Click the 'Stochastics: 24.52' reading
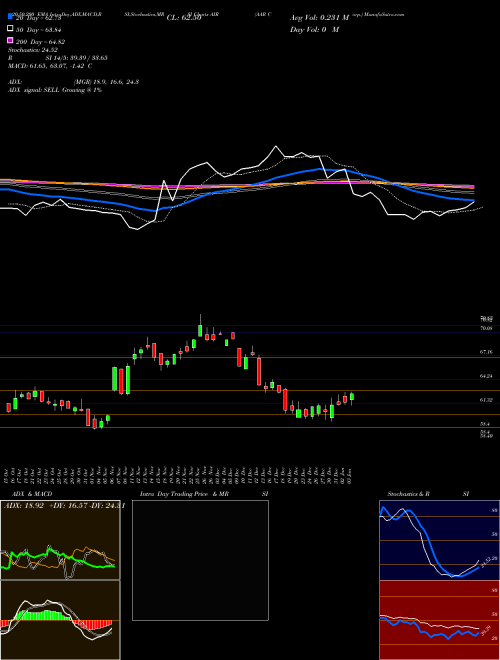Screen dimensions: 500x660 (x=33, y=50)
